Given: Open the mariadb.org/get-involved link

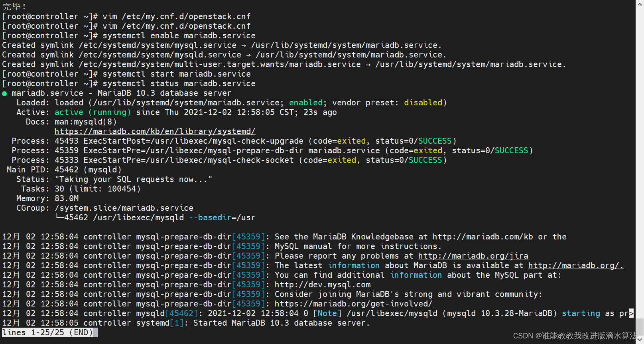Looking at the screenshot, I should [353, 304].
